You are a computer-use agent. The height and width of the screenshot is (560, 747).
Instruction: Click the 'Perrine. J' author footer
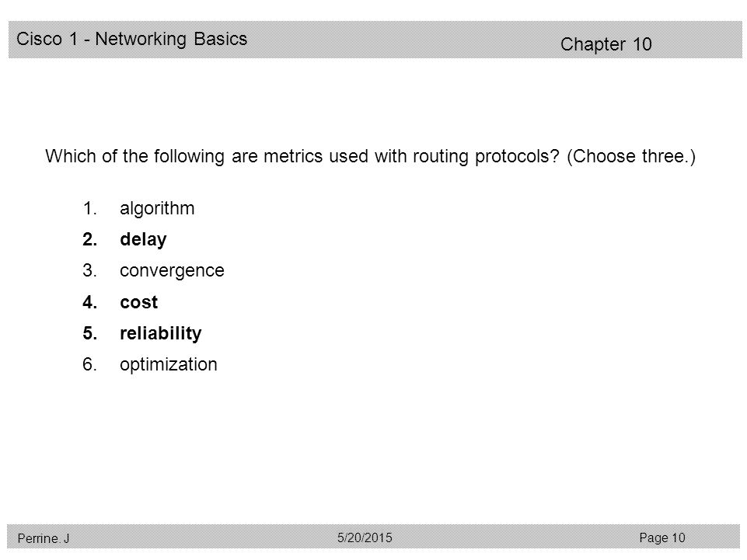[44, 538]
